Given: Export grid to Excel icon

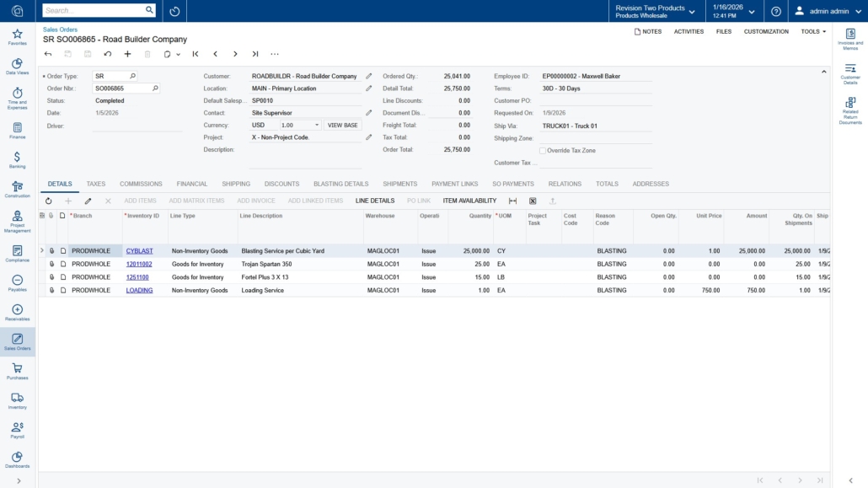Looking at the screenshot, I should coord(533,201).
